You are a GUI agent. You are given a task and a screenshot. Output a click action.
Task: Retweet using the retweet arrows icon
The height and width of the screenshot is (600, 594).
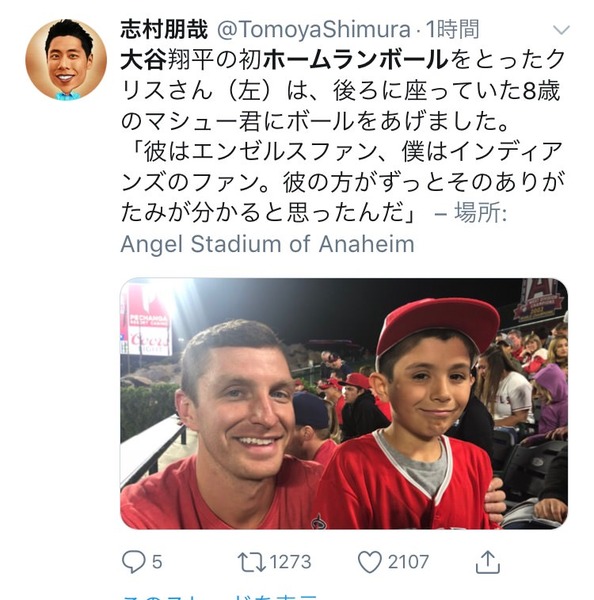point(251,562)
